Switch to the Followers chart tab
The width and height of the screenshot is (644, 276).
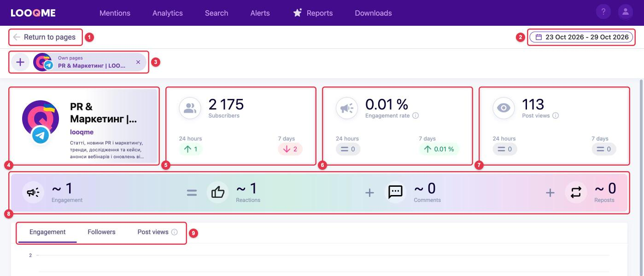tap(101, 232)
